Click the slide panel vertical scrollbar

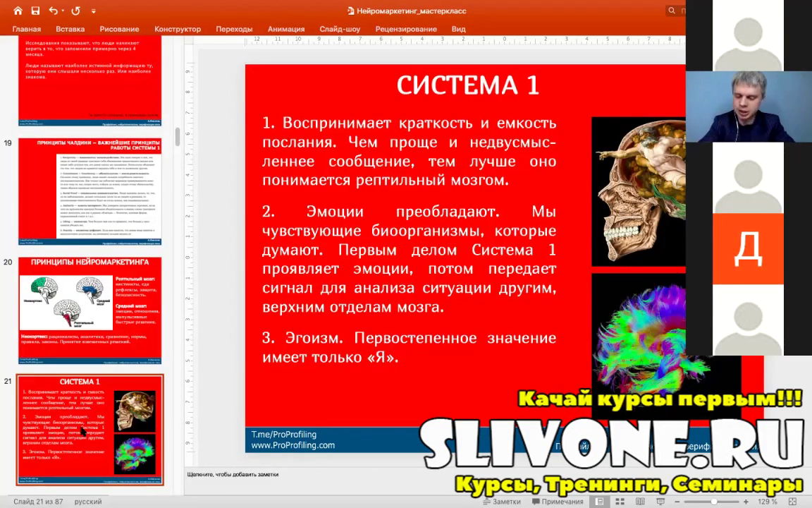click(x=178, y=137)
